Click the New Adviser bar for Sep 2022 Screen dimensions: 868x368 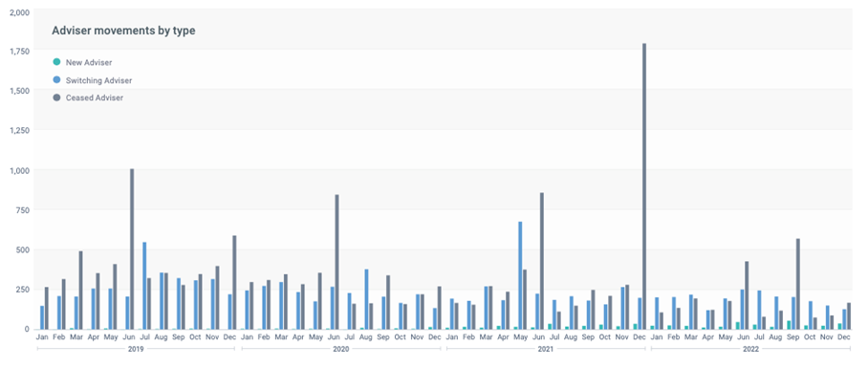789,325
